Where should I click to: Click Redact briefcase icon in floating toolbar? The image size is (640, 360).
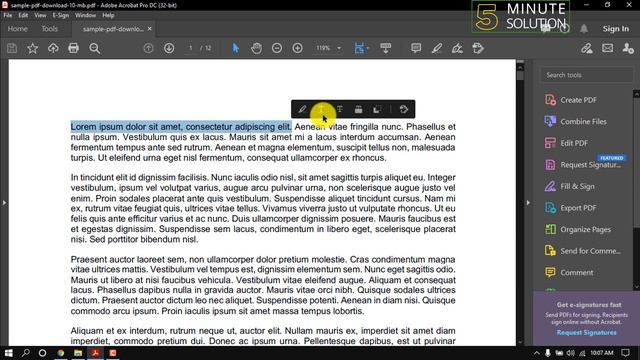tap(358, 109)
